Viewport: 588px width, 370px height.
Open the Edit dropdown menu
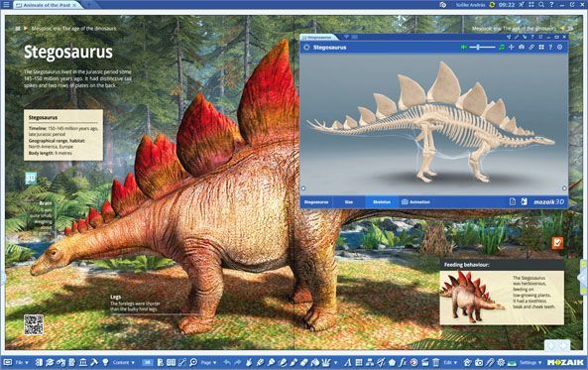450,362
